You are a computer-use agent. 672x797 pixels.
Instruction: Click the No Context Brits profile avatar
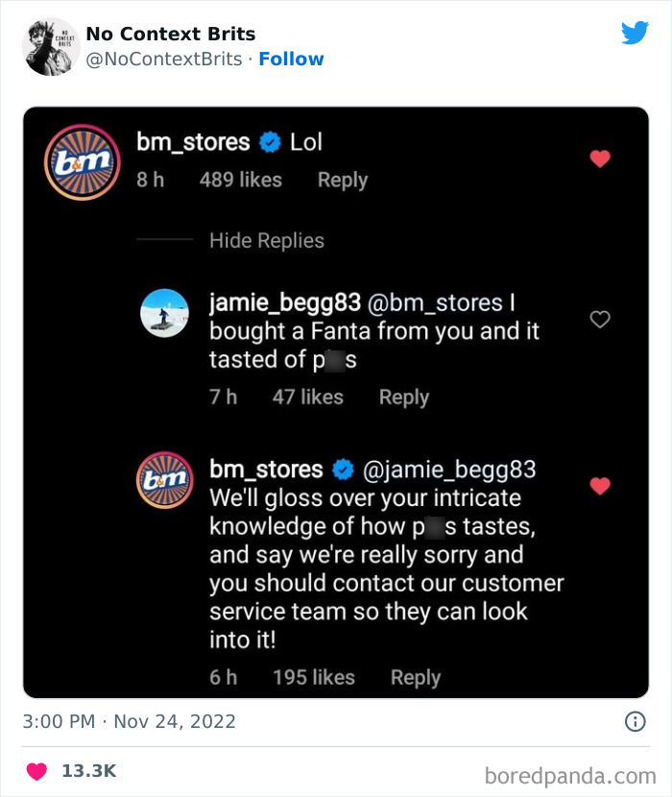(49, 46)
